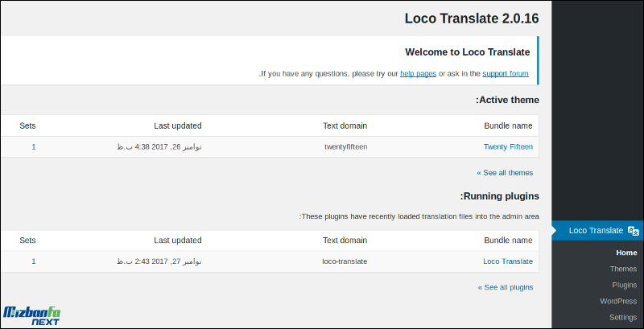Click the See all themes link
This screenshot has height=329, width=644.
point(505,173)
